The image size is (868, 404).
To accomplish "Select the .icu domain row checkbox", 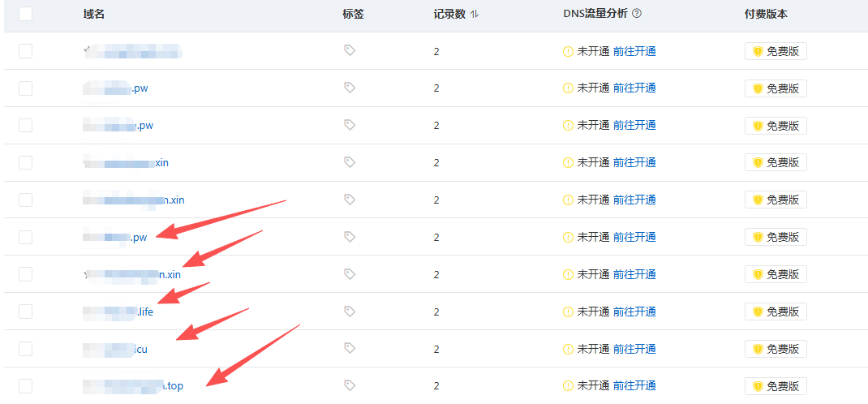I will pyautogui.click(x=25, y=349).
